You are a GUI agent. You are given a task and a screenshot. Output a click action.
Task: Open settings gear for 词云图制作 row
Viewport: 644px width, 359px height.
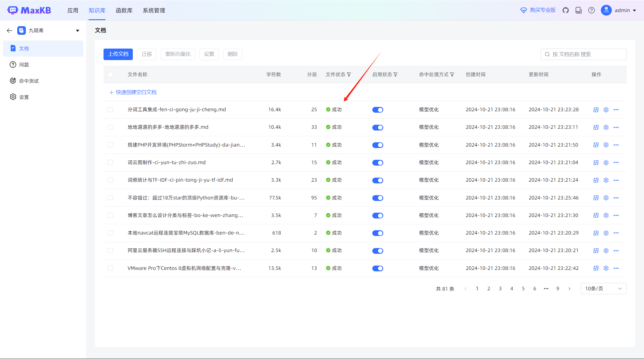606,163
